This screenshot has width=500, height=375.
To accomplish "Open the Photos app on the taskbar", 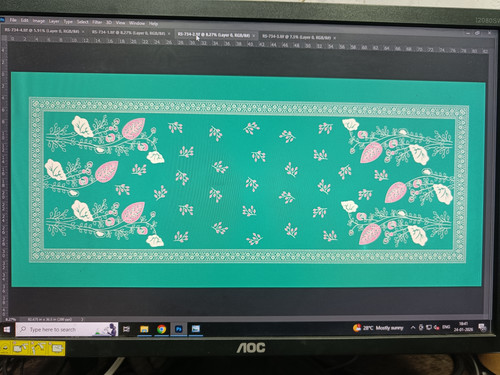I will [196, 329].
